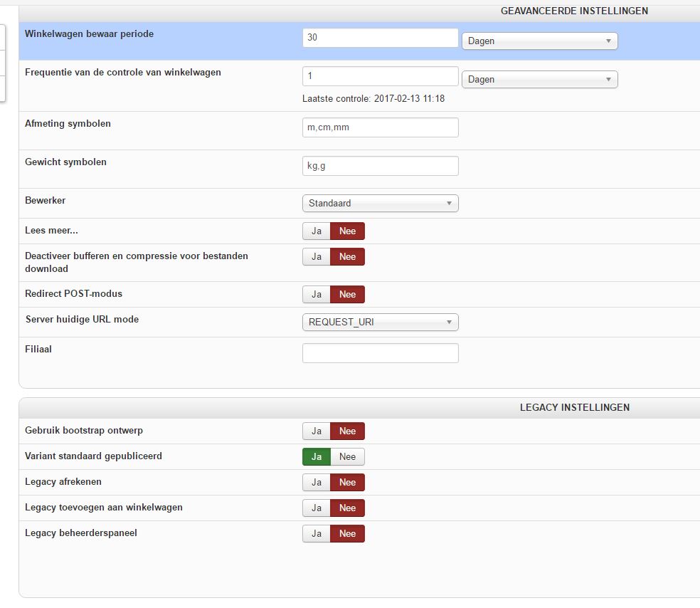This screenshot has height=608, width=700.
Task: Enable Gebruik bootstrap ontwerp with Ja
Action: point(317,431)
